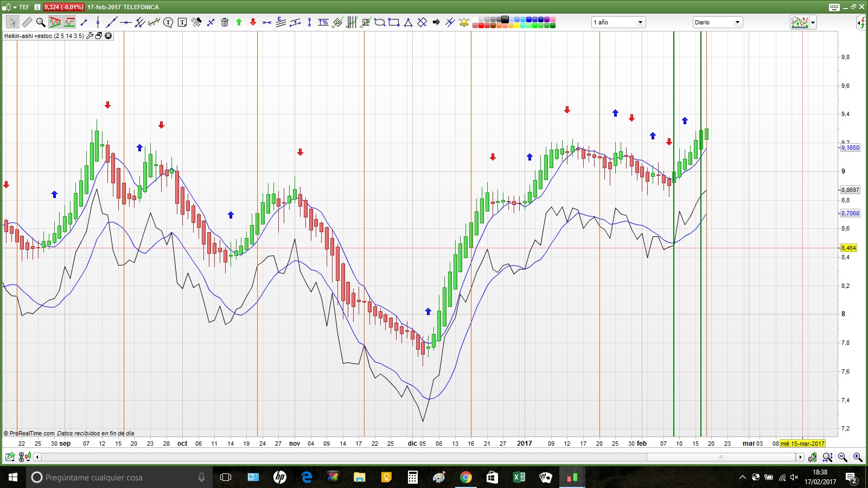
Task: Click the trash can delete objects icon
Action: (x=225, y=22)
